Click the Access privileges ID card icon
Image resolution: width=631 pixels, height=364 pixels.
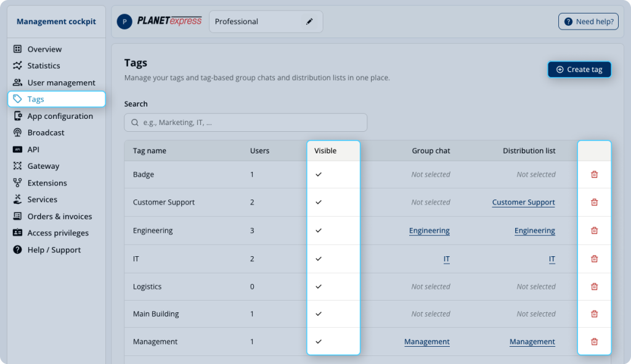[x=17, y=232]
